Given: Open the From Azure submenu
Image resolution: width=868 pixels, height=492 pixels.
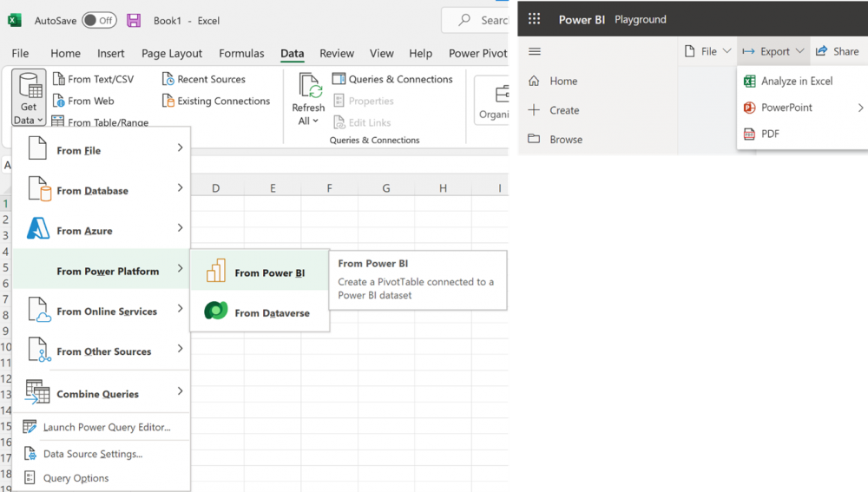Looking at the screenshot, I should tap(102, 230).
